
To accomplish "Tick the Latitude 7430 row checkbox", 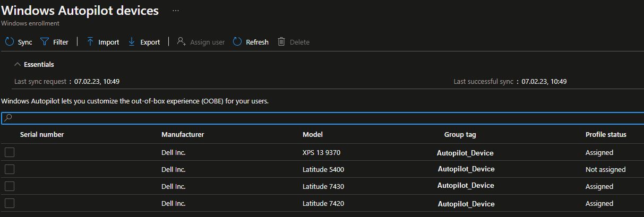I will (x=10, y=186).
